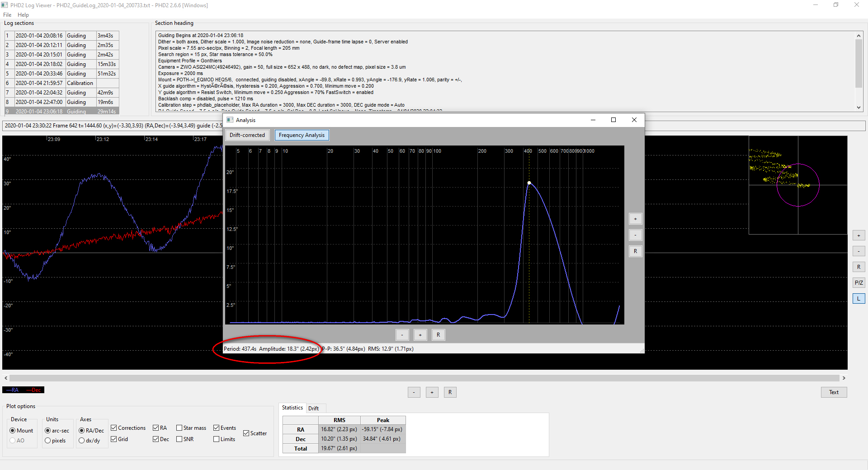Select log section 4 at 20:18:02
868x470 pixels.
pos(62,64)
